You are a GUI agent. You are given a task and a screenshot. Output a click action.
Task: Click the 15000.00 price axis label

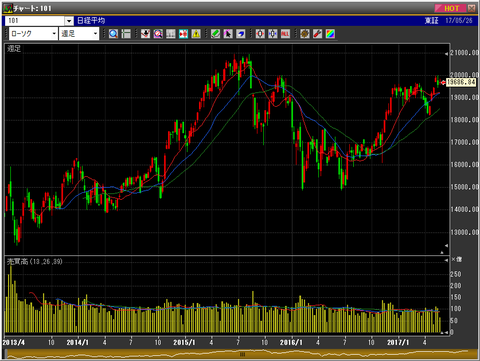click(x=464, y=187)
